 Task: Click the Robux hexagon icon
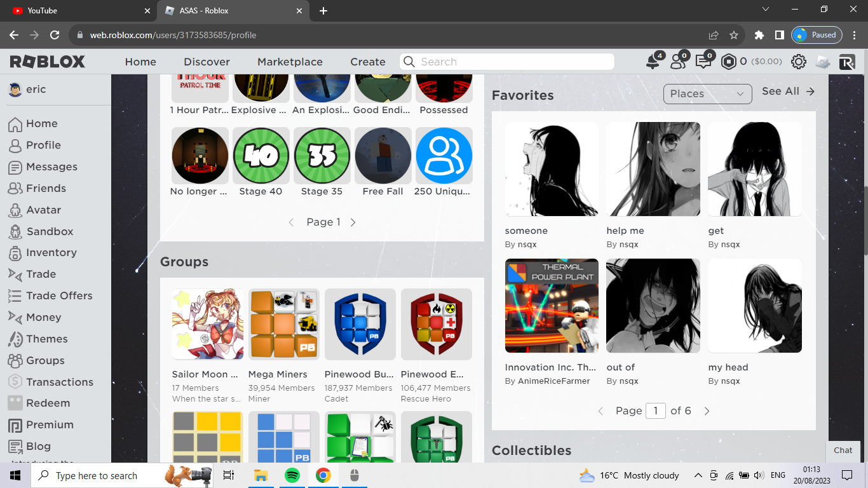[728, 62]
